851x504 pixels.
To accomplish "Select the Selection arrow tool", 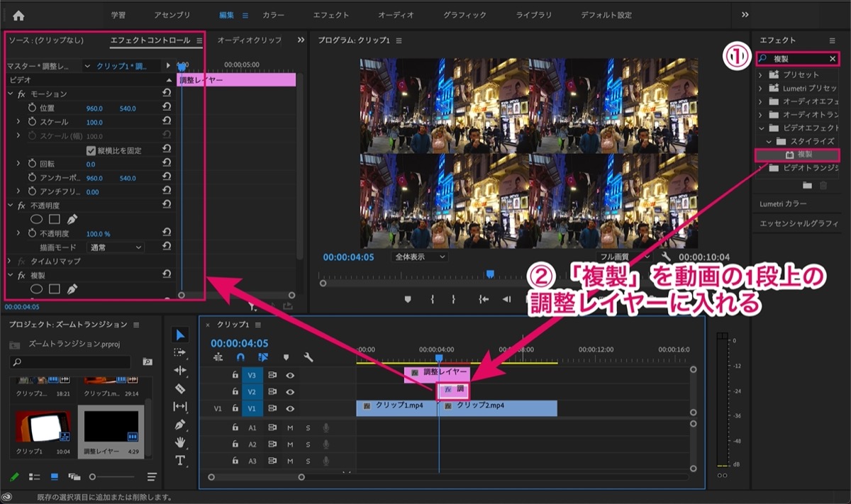I will click(x=180, y=335).
